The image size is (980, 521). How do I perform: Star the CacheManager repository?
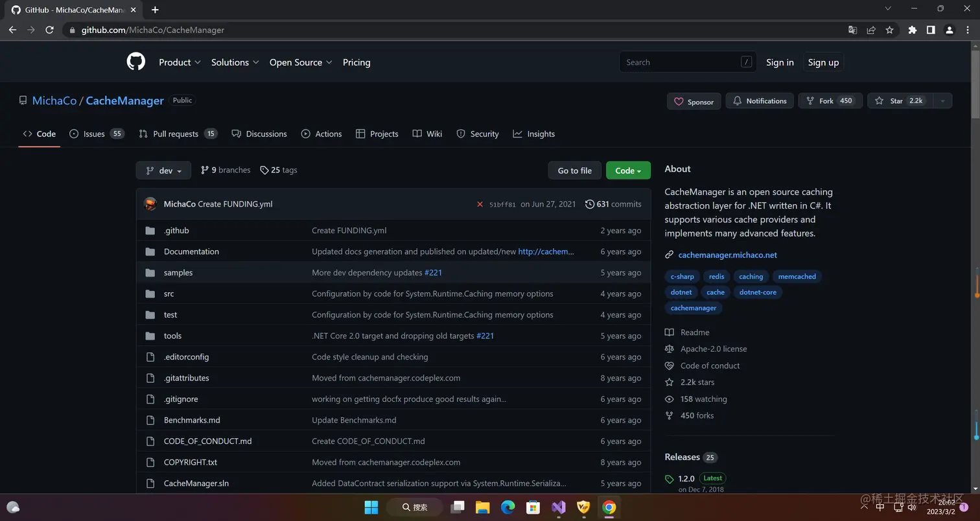point(900,100)
